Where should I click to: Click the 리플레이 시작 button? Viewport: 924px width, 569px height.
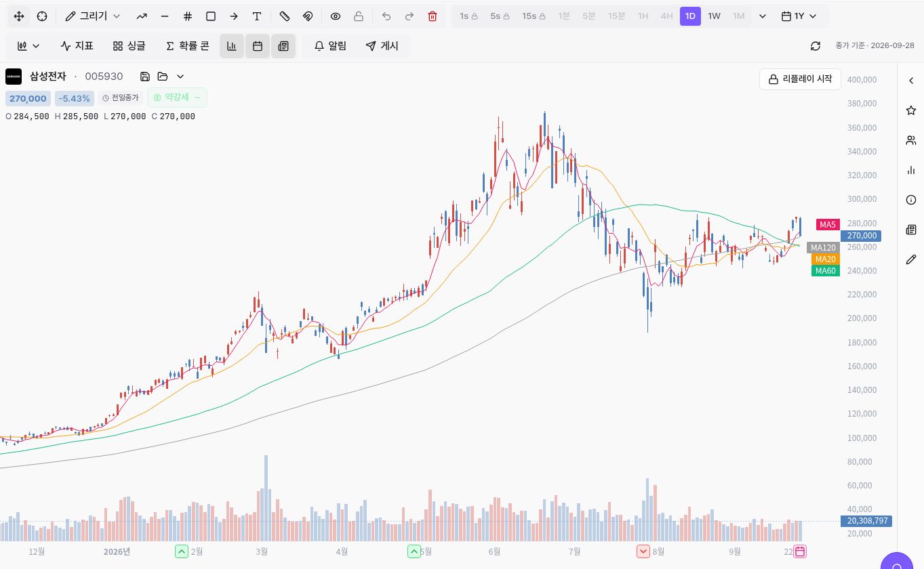(x=800, y=79)
